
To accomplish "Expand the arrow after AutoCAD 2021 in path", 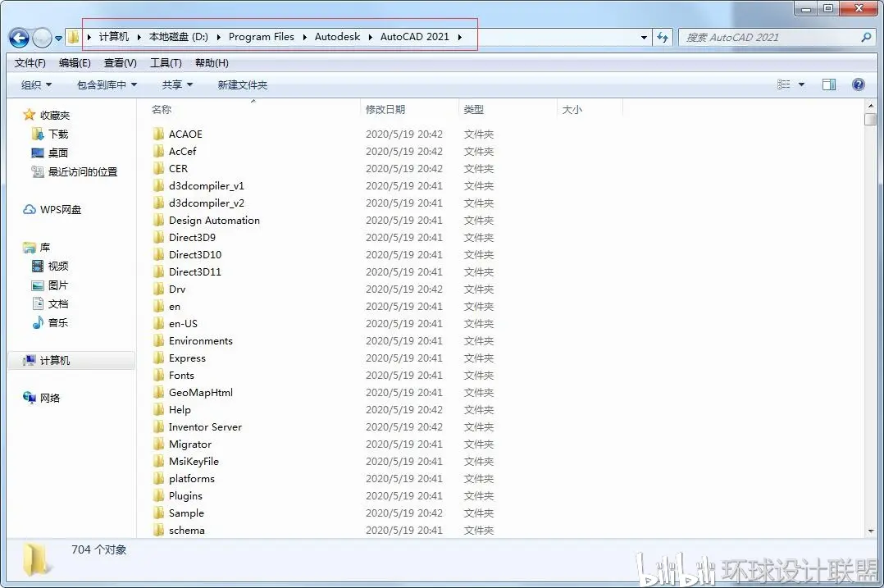I will click(460, 37).
